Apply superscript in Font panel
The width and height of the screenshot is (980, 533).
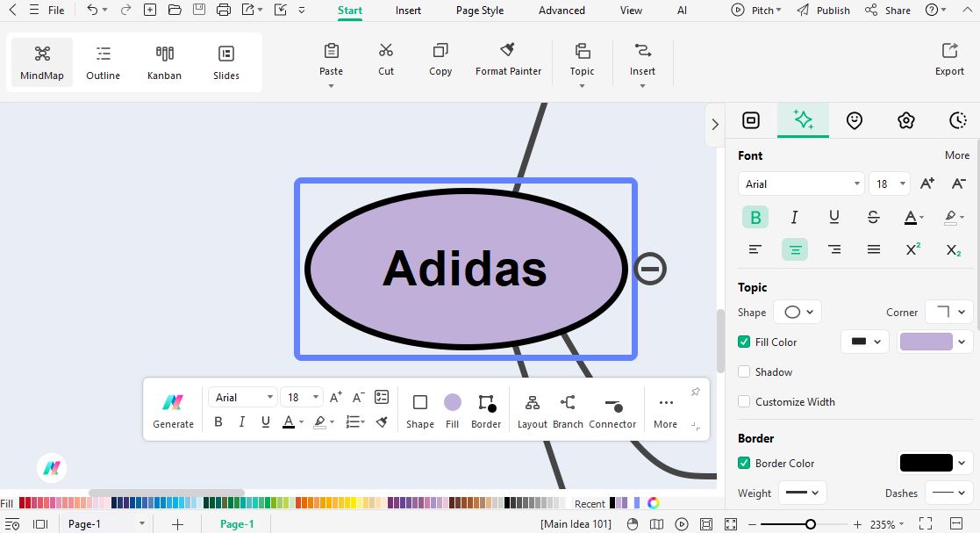point(913,249)
